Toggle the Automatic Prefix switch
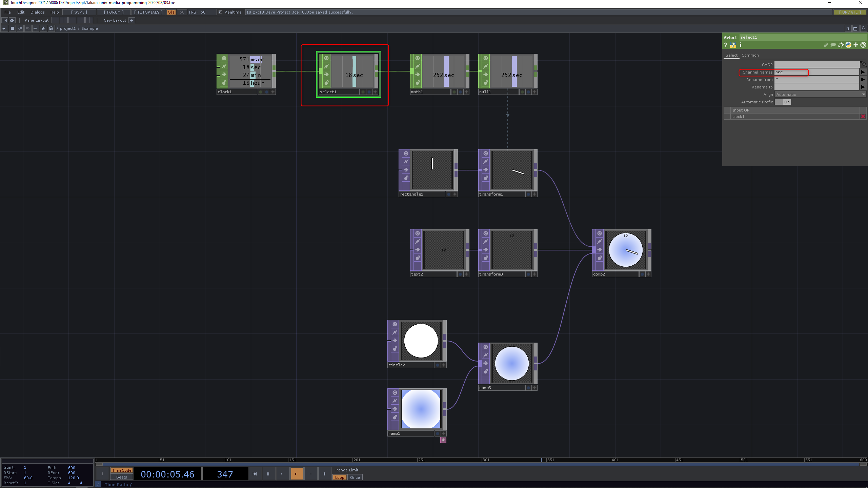868x488 pixels. click(783, 102)
